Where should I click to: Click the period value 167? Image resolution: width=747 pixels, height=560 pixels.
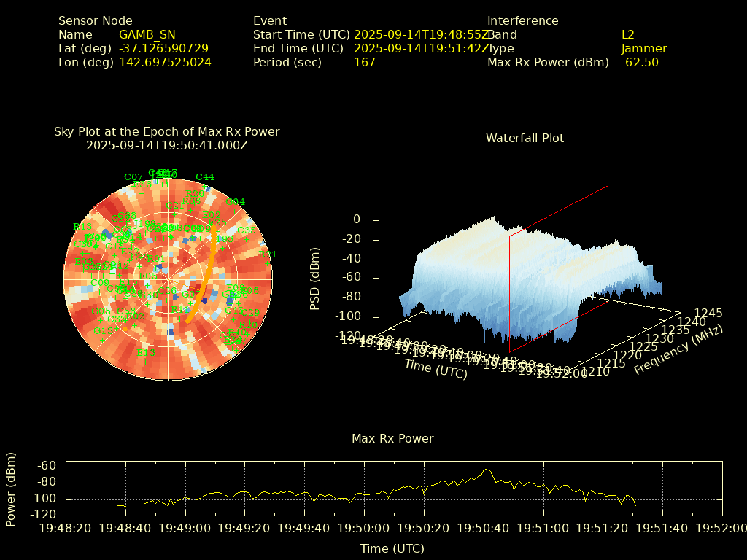pos(364,63)
